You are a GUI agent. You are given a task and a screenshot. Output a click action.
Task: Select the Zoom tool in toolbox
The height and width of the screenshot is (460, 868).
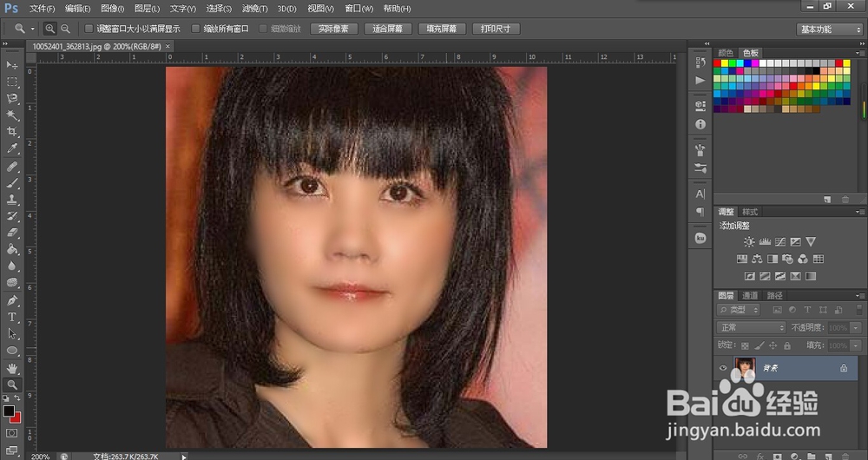coord(11,384)
